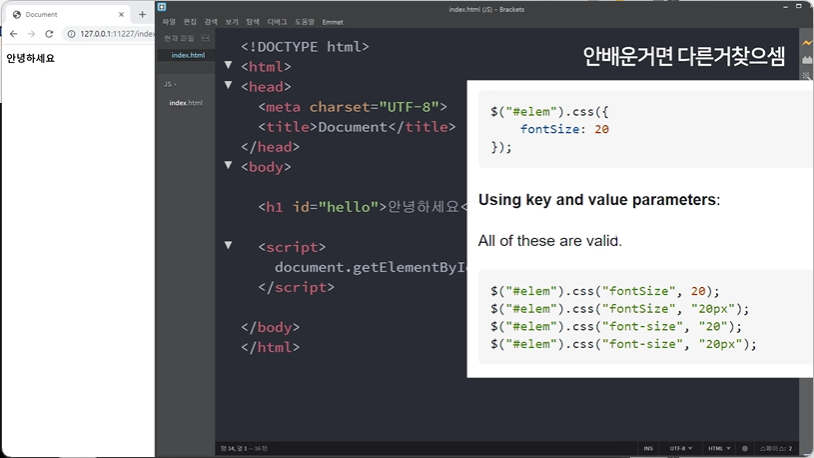Click the split view icon beside 현재 파일

coord(206,38)
